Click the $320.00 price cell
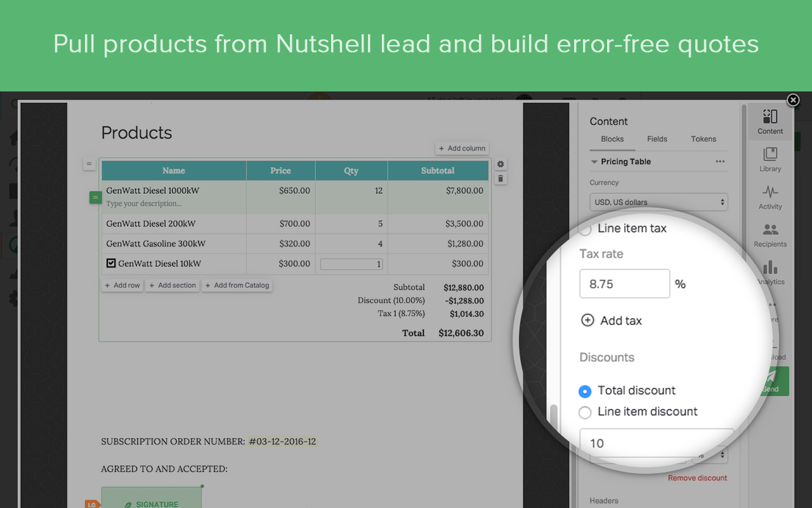 pyautogui.click(x=294, y=243)
